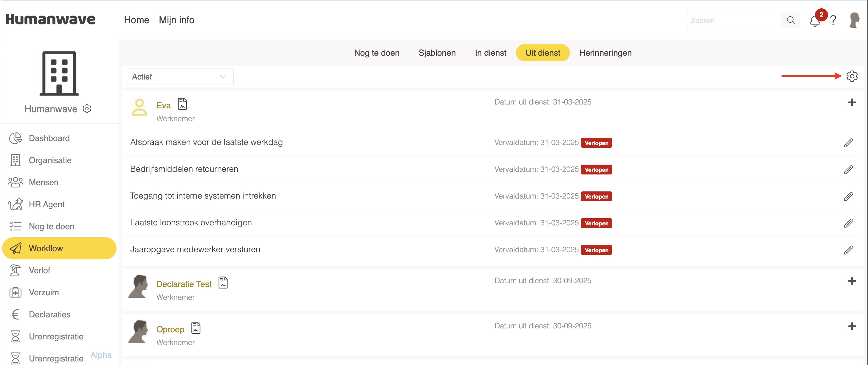The height and width of the screenshot is (365, 868).
Task: Switch to Herinneringen tab
Action: click(x=605, y=53)
